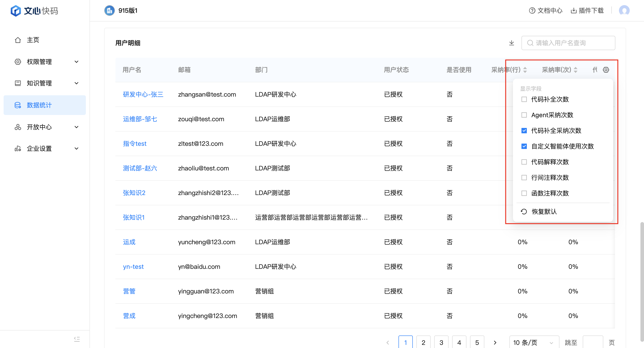Click the 文心快码 logo
This screenshot has width=644, height=348.
click(34, 11)
